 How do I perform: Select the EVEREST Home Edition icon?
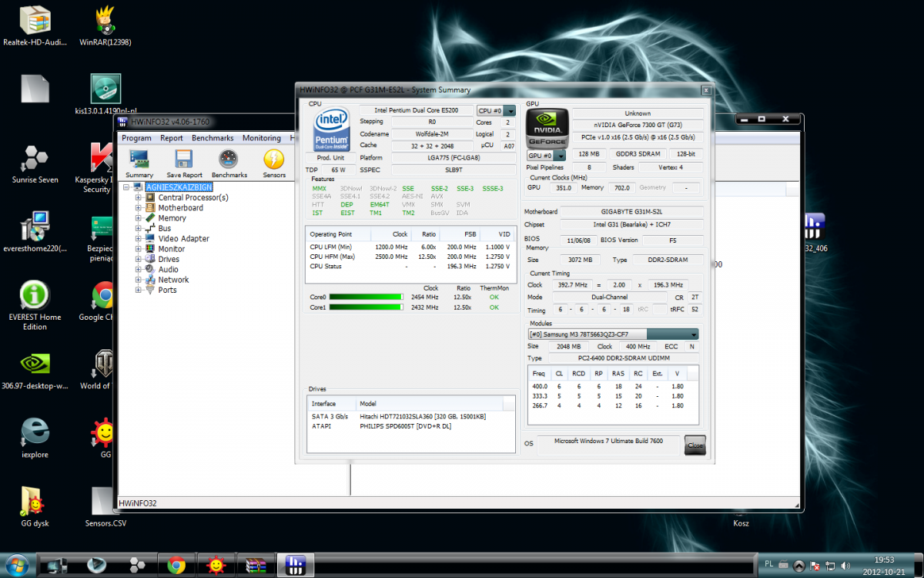click(35, 306)
